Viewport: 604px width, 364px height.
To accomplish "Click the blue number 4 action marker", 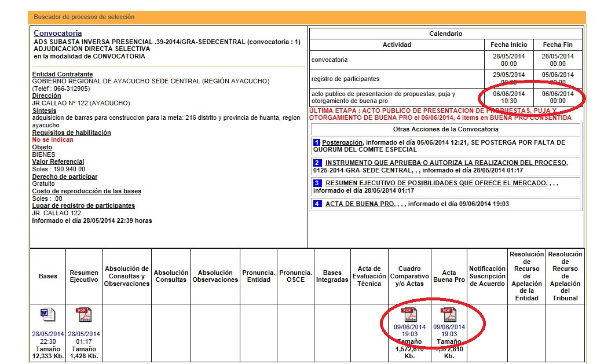I will [317, 204].
